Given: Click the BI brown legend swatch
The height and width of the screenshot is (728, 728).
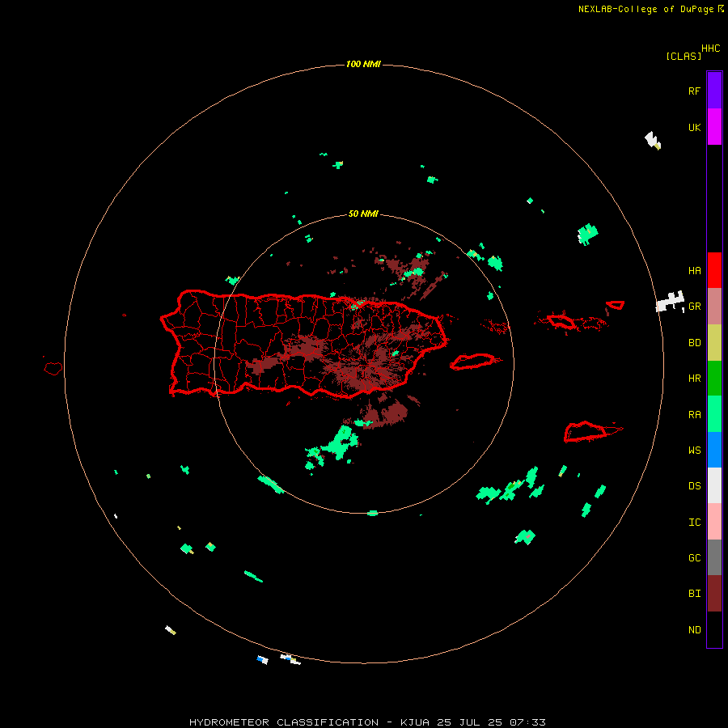Looking at the screenshot, I should pyautogui.click(x=714, y=594).
